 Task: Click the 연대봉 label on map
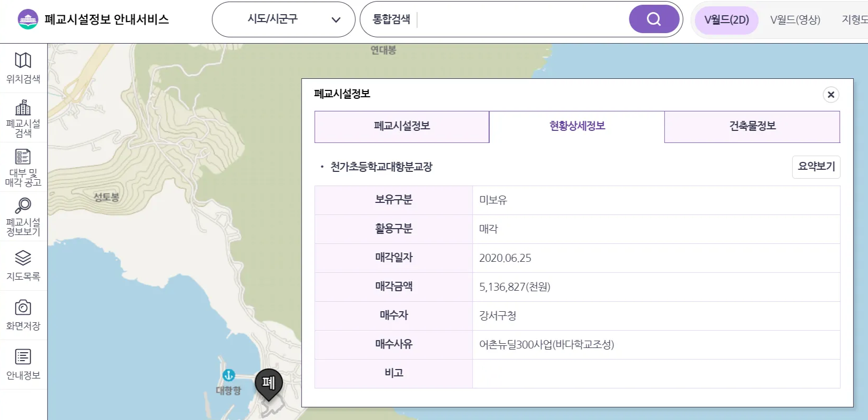click(383, 50)
